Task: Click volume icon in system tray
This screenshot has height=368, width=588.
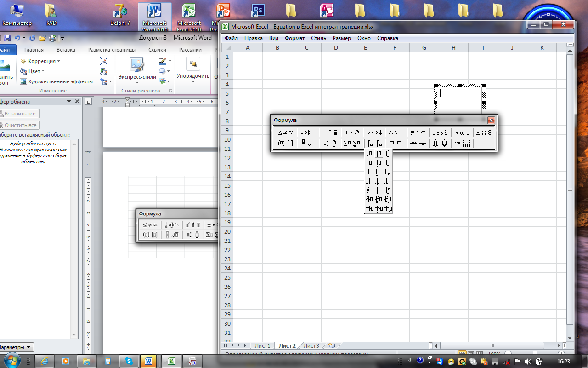Action: pyautogui.click(x=527, y=361)
